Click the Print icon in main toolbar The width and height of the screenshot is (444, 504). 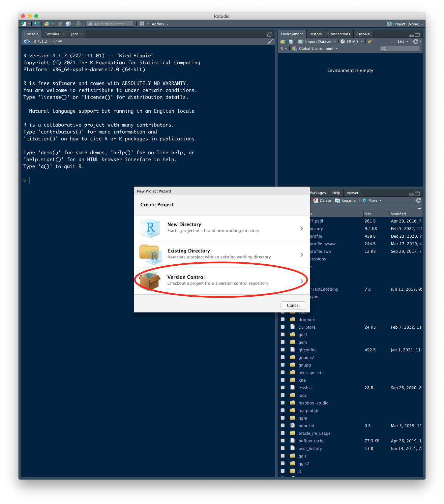[x=78, y=24]
